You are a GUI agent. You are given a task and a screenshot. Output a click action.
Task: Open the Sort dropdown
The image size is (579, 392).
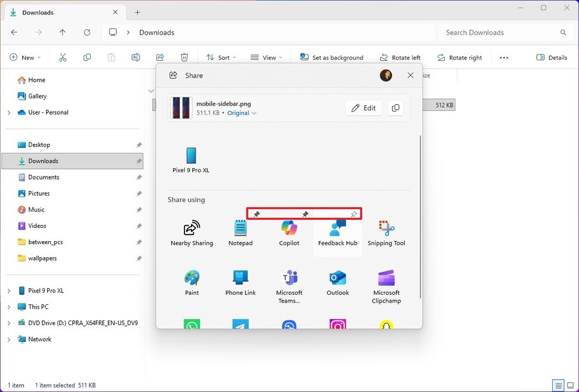pos(220,57)
